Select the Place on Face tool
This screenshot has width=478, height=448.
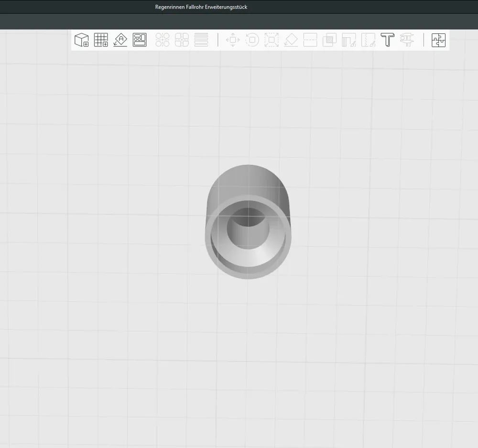tap(291, 40)
